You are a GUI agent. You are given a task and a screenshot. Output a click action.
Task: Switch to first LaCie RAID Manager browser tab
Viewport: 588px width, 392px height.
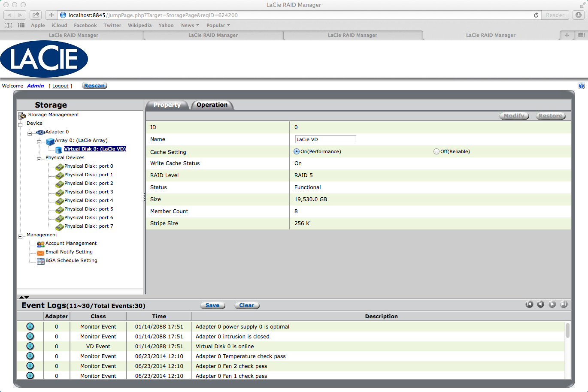73,35
